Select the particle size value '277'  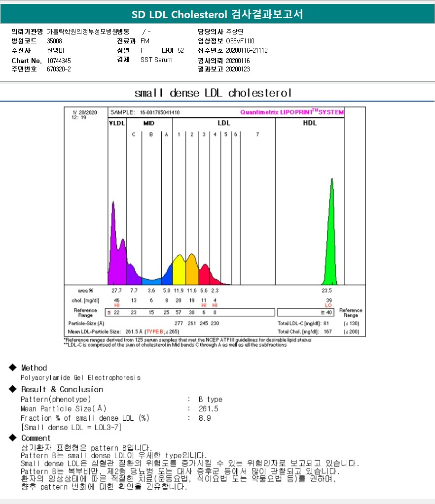[179, 323]
